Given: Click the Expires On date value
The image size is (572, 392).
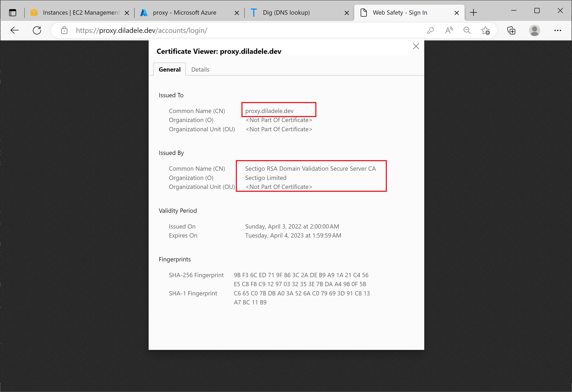Looking at the screenshot, I should (293, 236).
